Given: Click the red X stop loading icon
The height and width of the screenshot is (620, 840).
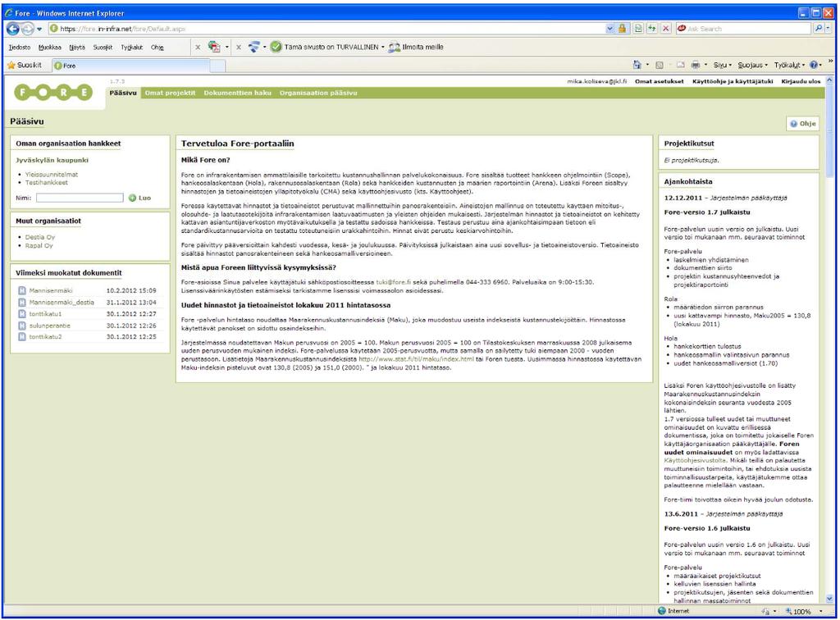Looking at the screenshot, I should pyautogui.click(x=666, y=29).
